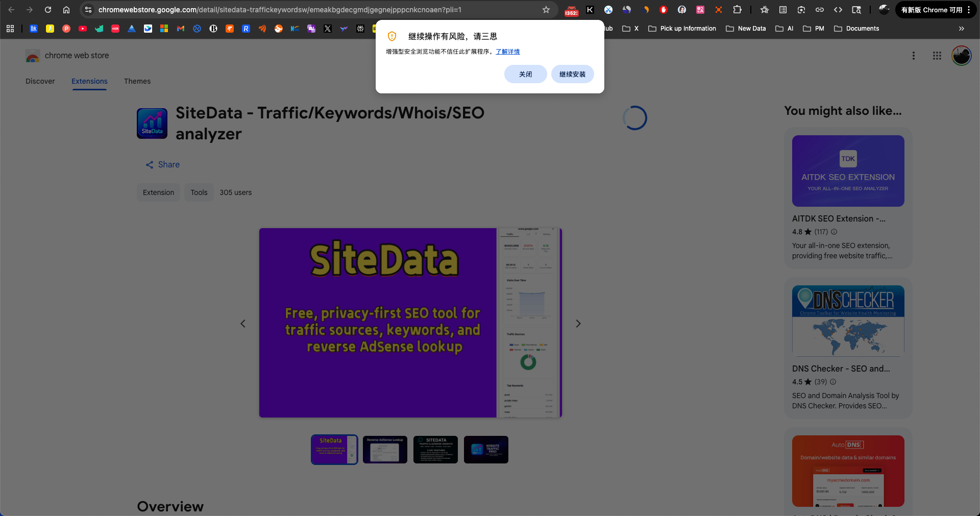The image size is (980, 516).
Task: Click the red mail counter extension icon
Action: click(572, 10)
